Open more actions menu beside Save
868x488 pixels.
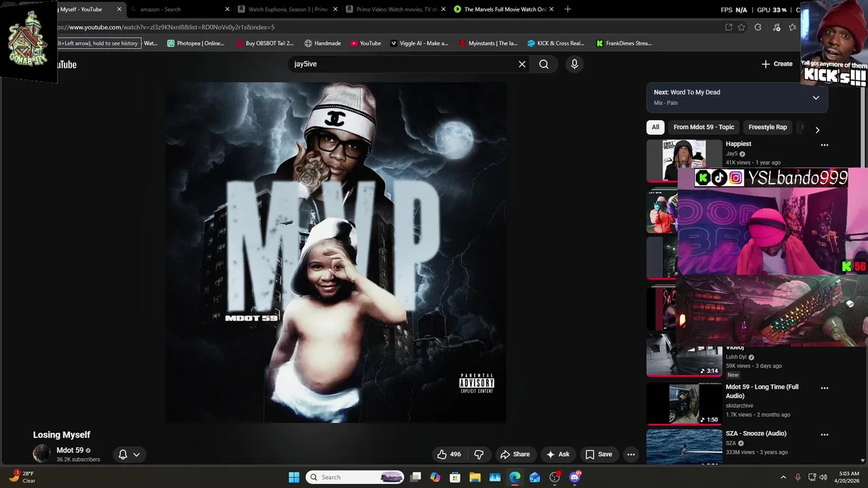631,454
